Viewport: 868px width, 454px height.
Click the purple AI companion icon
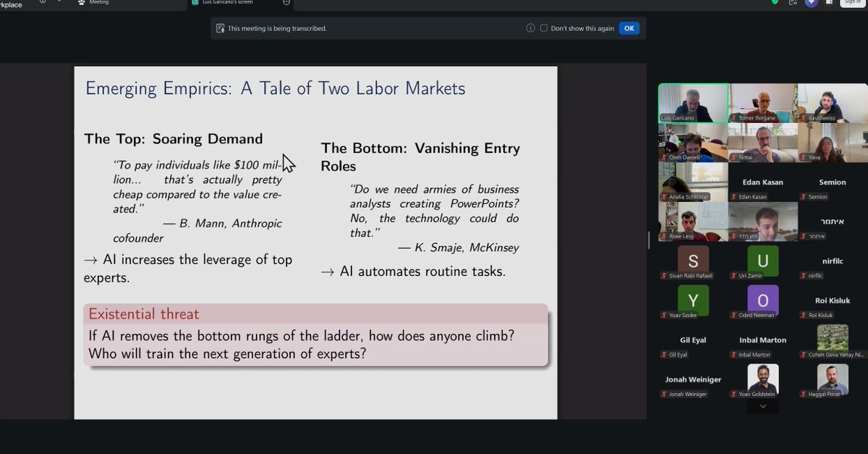pos(812,2)
